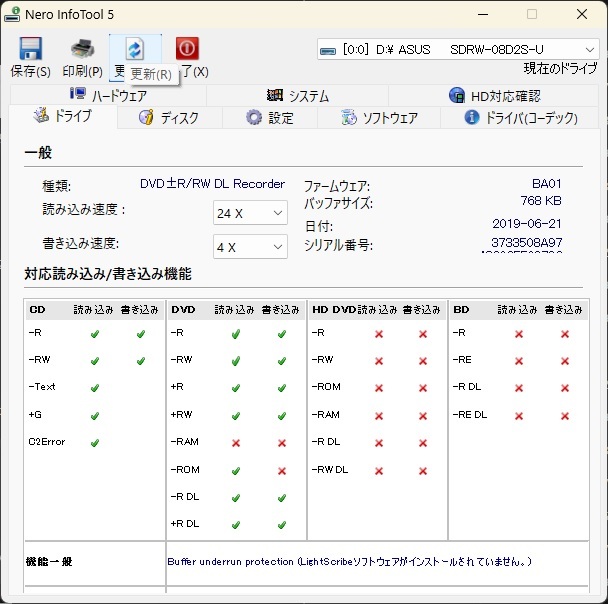609x604 pixels.
Task: Click the red Exit power icon
Action: (187, 49)
